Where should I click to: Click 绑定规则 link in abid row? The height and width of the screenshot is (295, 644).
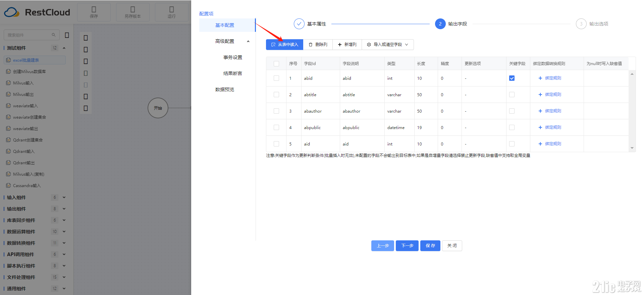pos(550,78)
